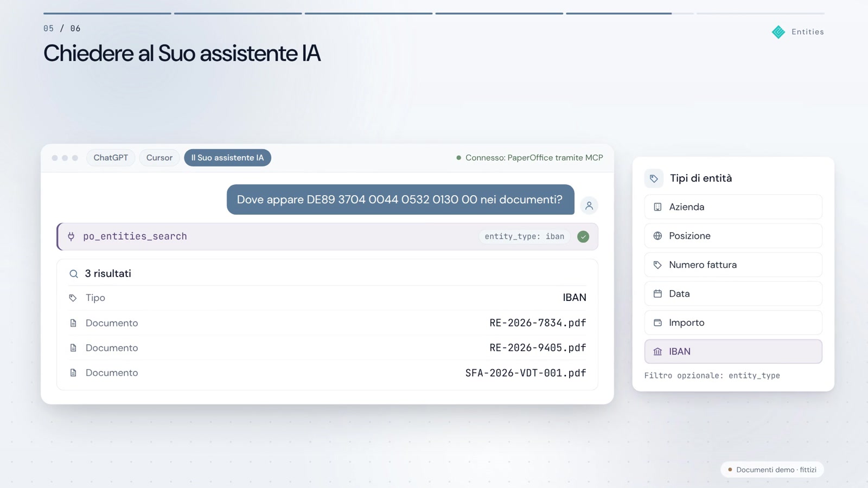868x488 pixels.
Task: Click the user avatar icon beside the question
Action: [589, 206]
